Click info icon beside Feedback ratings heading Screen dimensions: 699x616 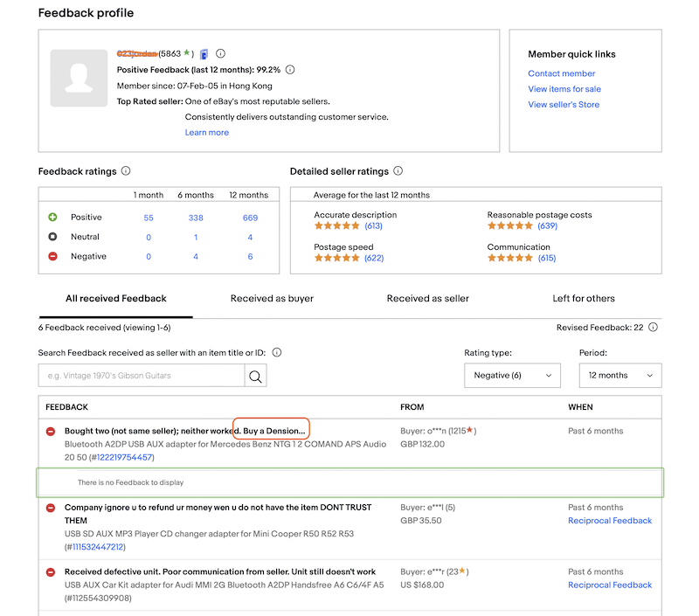pyautogui.click(x=126, y=171)
